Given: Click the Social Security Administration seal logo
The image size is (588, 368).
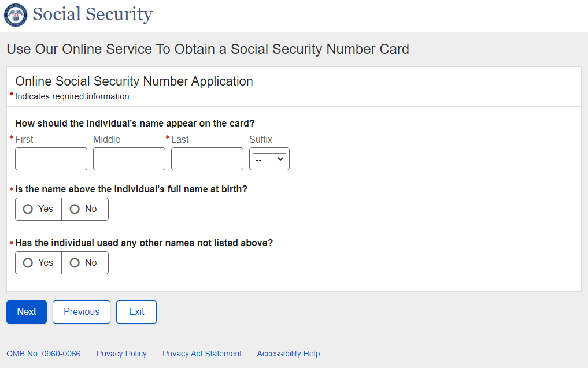Looking at the screenshot, I should [x=16, y=14].
